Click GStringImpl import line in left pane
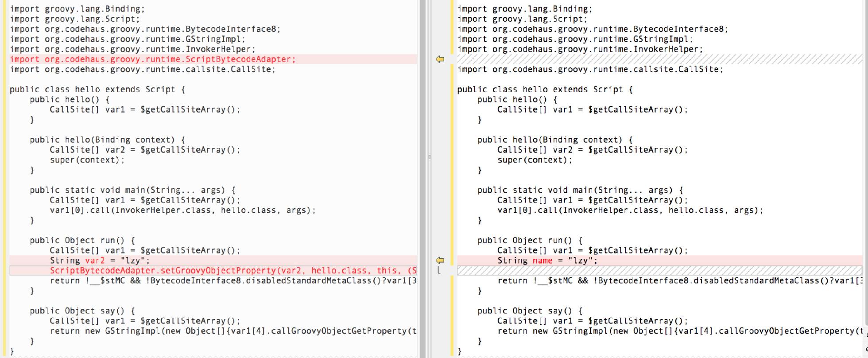This screenshot has height=358, width=868. 128,39
